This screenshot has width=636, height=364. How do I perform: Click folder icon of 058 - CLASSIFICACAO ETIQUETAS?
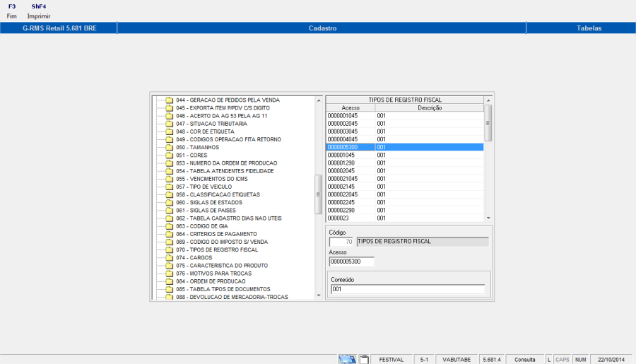point(170,194)
